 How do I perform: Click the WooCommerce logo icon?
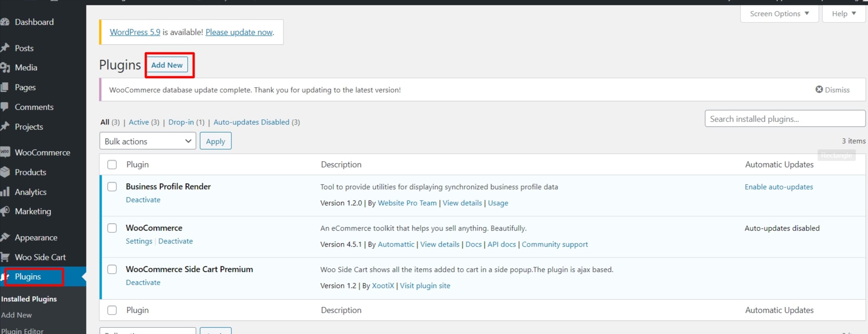(5, 152)
